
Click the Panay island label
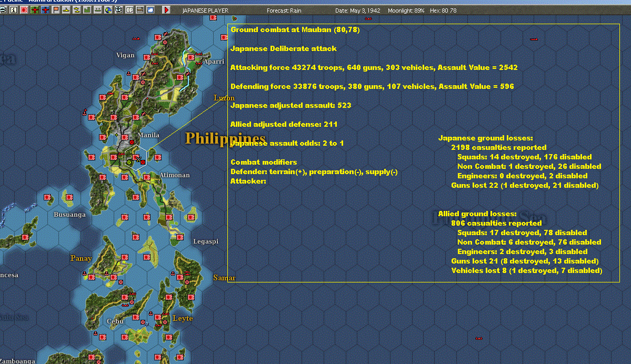click(81, 258)
